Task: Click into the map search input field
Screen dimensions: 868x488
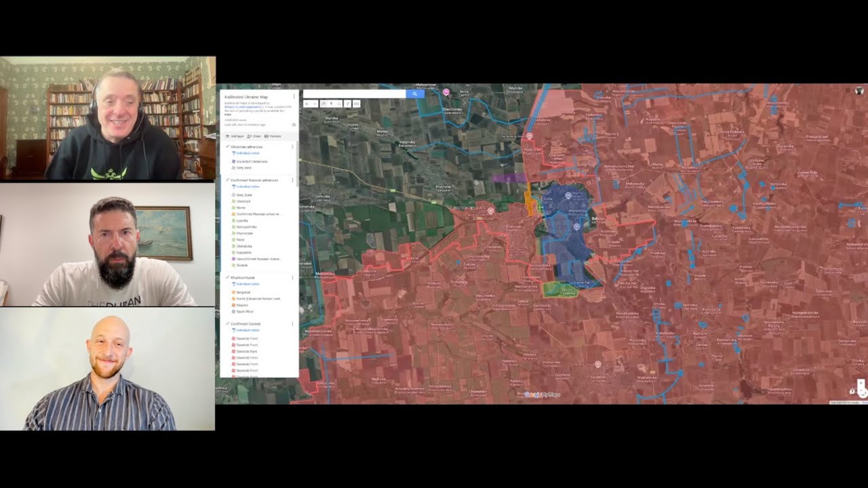Action: (354, 94)
